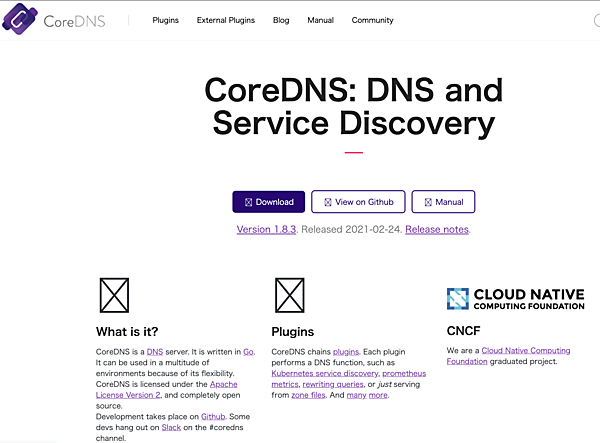The width and height of the screenshot is (600, 443).
Task: Open the Slack link
Action: (171, 427)
